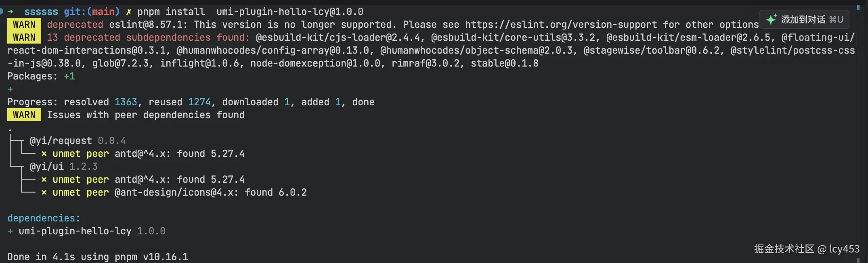Click the sparkle icon beside 添加到对话
Image resolution: width=868 pixels, height=263 pixels.
click(772, 19)
